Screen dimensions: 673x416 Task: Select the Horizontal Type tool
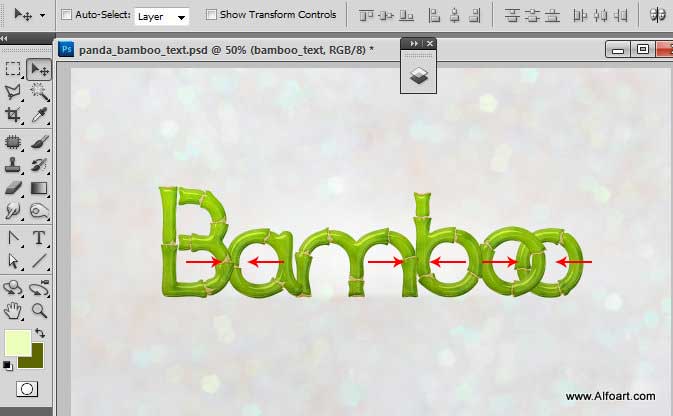point(40,238)
